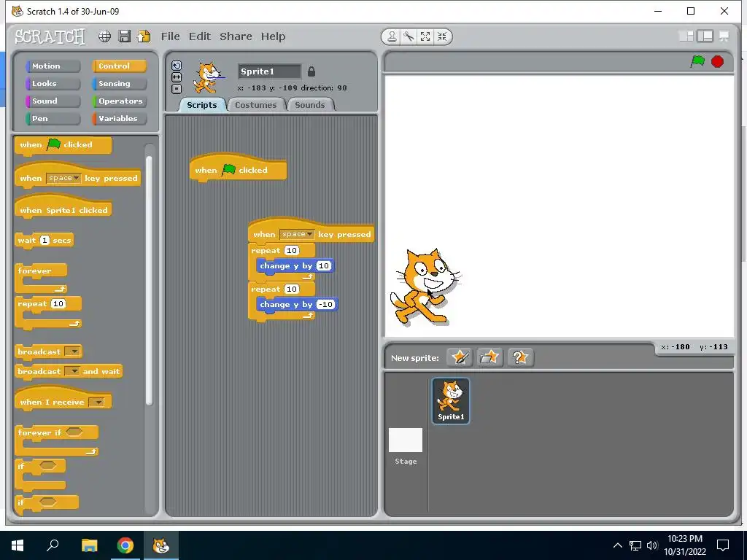747x560 pixels.
Task: Paint a new sprite
Action: point(460,357)
